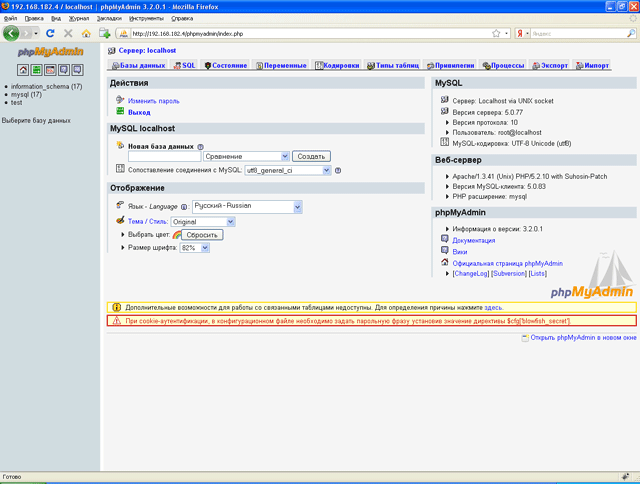This screenshot has width=640, height=484.
Task: Open the SQL documentation icon in sidebar
Action: tap(77, 70)
